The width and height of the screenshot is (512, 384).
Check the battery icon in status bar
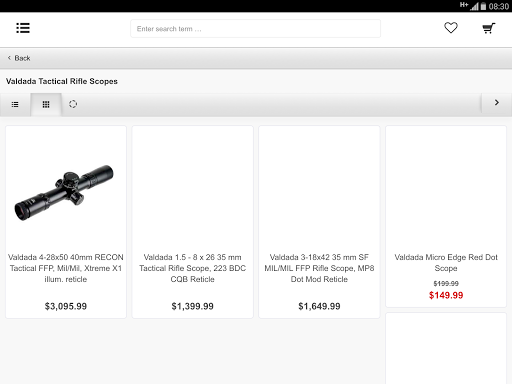(483, 6)
